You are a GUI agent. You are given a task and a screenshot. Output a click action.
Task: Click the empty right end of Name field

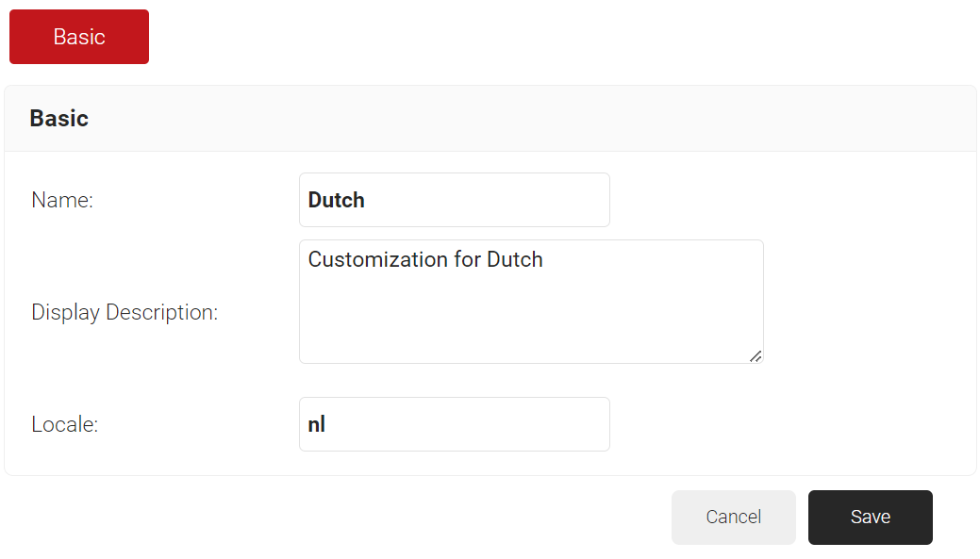(566, 200)
